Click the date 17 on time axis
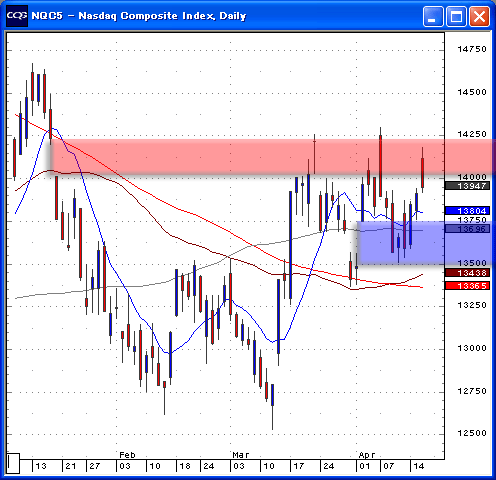Image resolution: width=496 pixels, height=480 pixels. 299,466
